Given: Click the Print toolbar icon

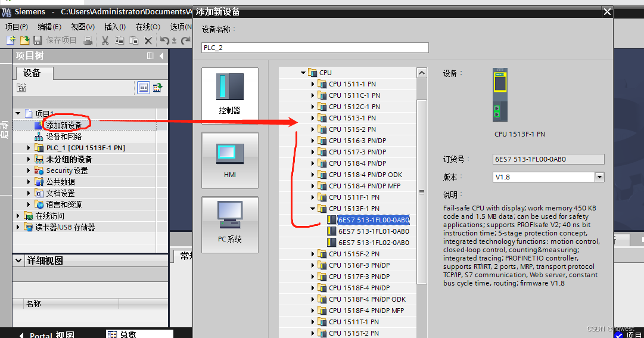Looking at the screenshot, I should click(x=88, y=40).
